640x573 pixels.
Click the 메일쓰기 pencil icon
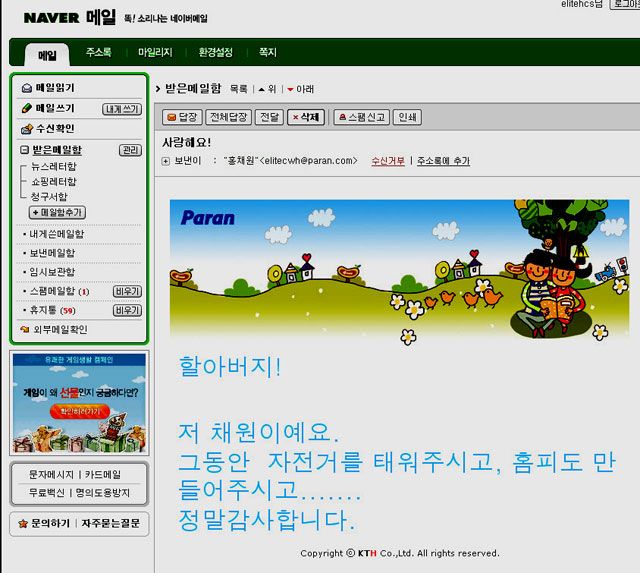27,108
